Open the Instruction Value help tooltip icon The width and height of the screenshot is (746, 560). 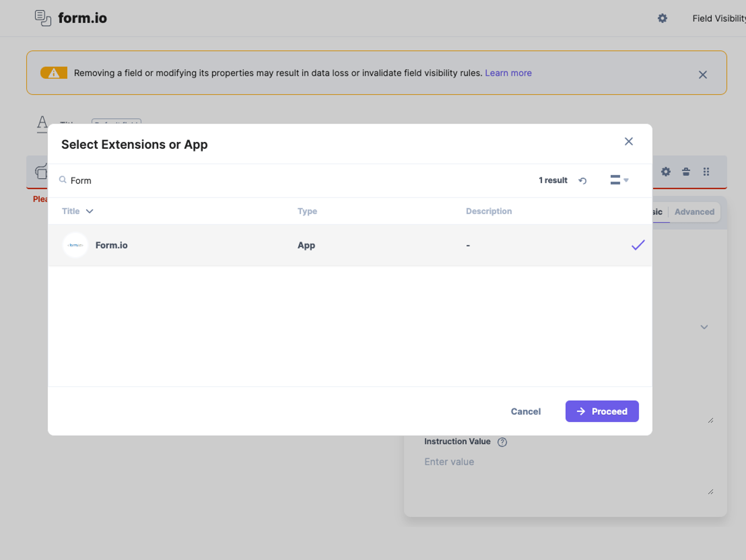(502, 442)
